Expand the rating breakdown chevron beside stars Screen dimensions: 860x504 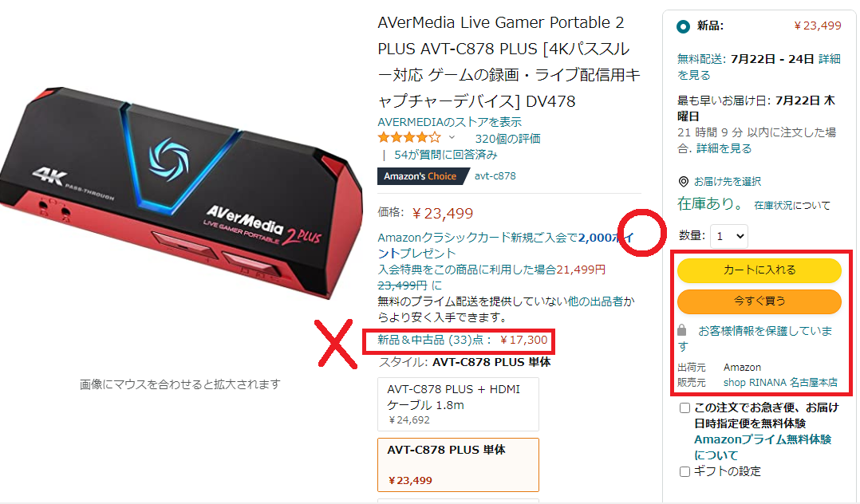tap(452, 138)
